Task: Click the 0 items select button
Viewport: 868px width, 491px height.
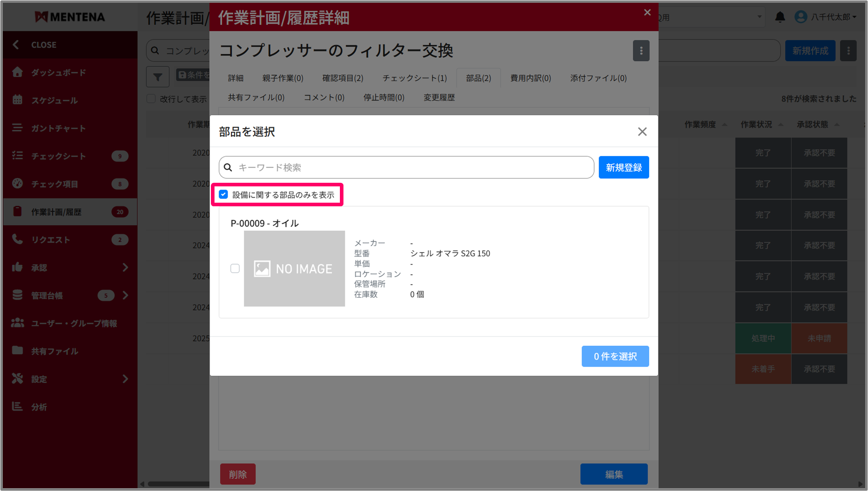Action: (615, 356)
